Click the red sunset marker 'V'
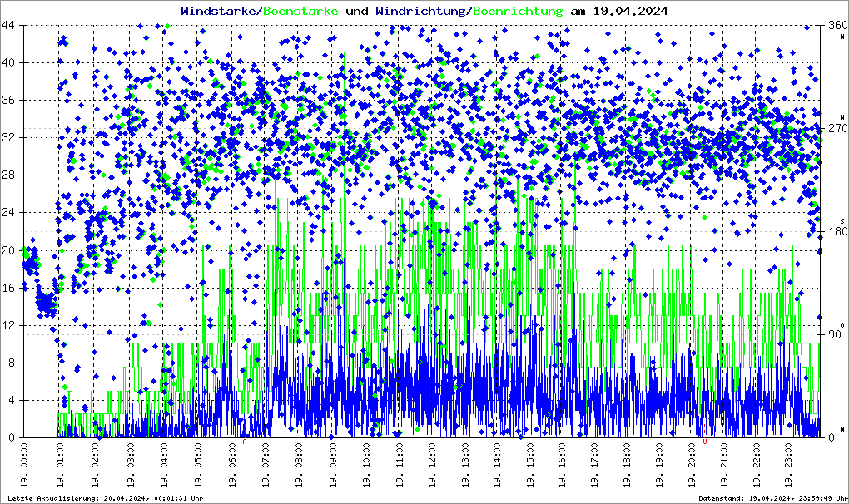Image resolution: width=849 pixels, height=504 pixels. tap(705, 442)
